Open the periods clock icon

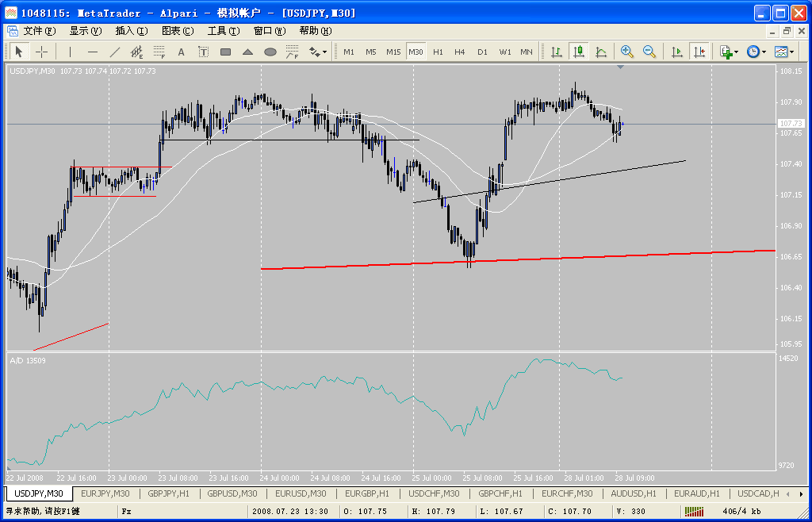point(753,52)
